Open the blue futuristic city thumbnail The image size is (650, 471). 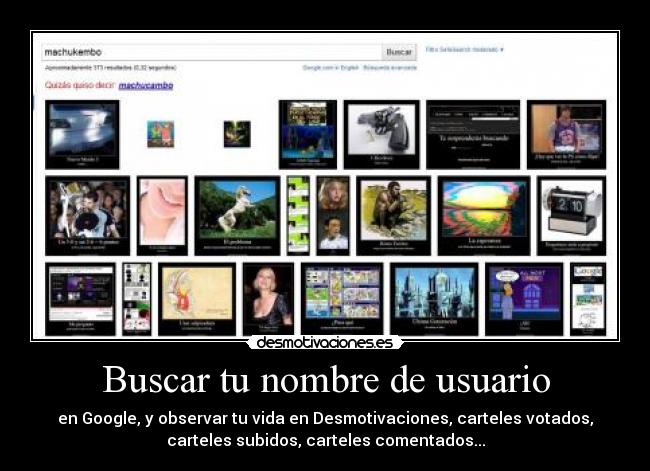(x=434, y=299)
